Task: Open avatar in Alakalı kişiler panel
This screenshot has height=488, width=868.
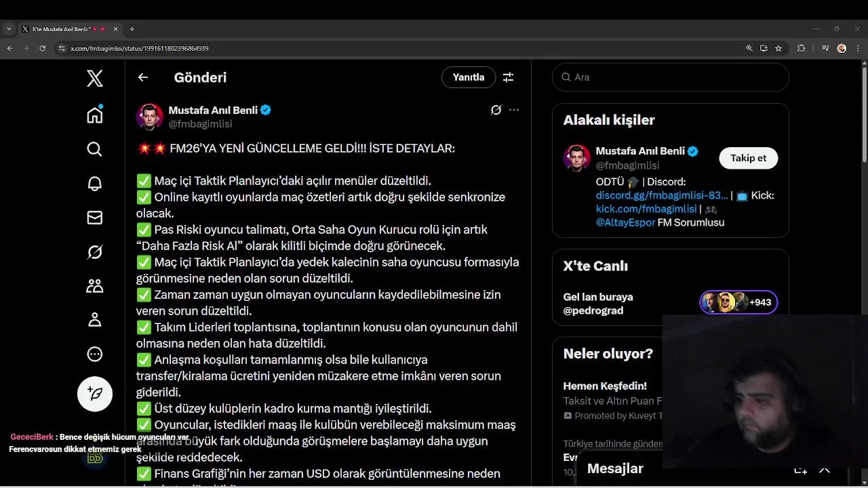Action: (x=577, y=158)
